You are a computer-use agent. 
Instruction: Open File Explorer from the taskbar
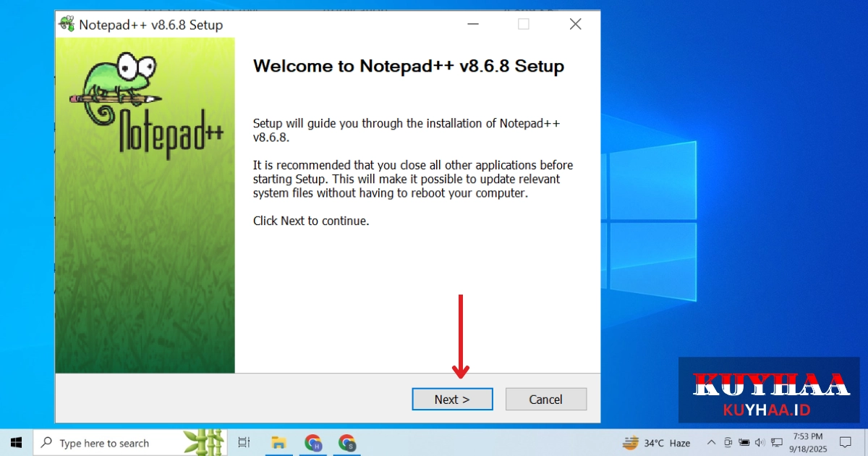tap(278, 442)
